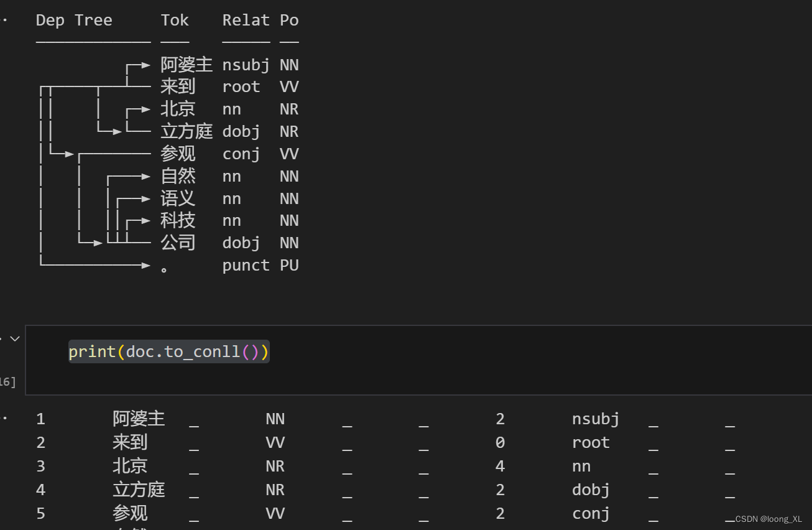
Task: Click inside the print(doc.to_conll()) code cell
Action: pyautogui.click(x=418, y=360)
